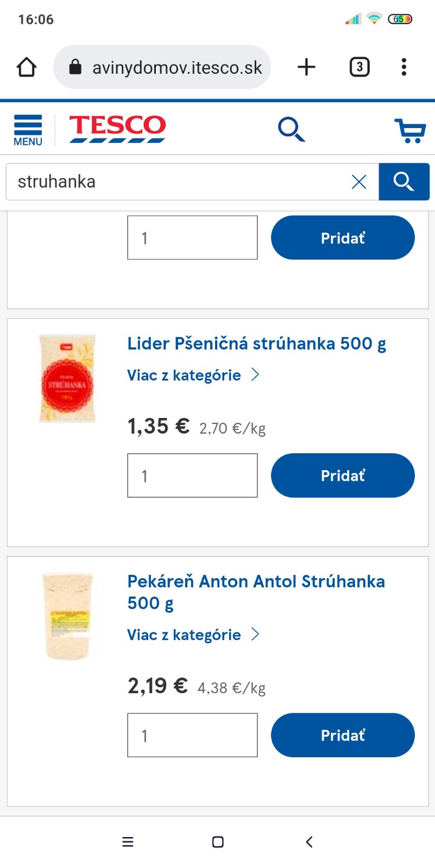
Task: Tap the magnifier icon in the Tesco header
Action: point(291,129)
